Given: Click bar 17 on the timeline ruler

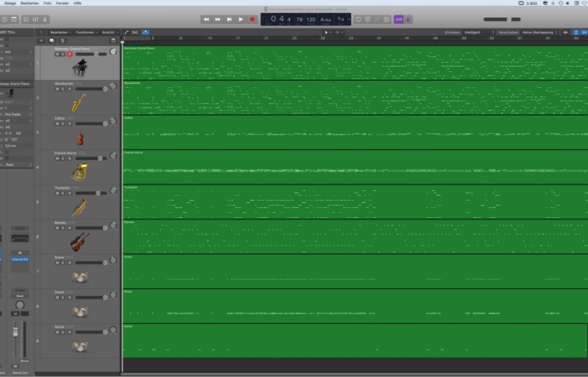Looking at the screenshot, I should coord(238,38).
